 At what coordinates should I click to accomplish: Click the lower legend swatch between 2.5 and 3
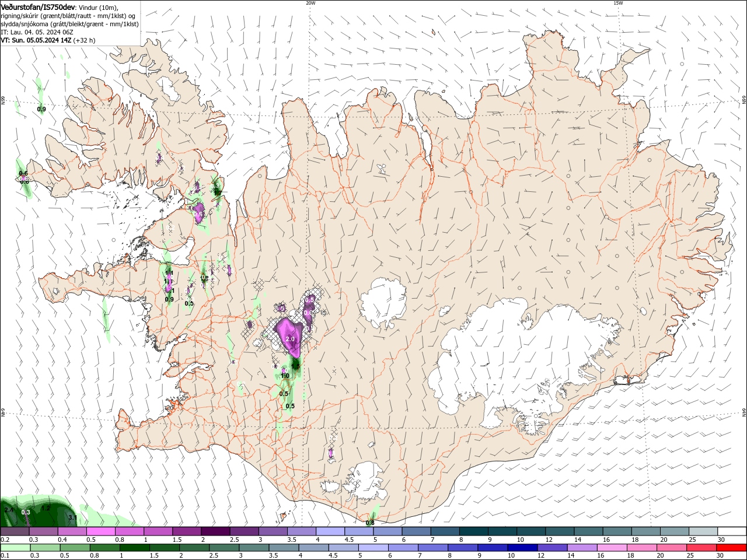tap(224, 547)
